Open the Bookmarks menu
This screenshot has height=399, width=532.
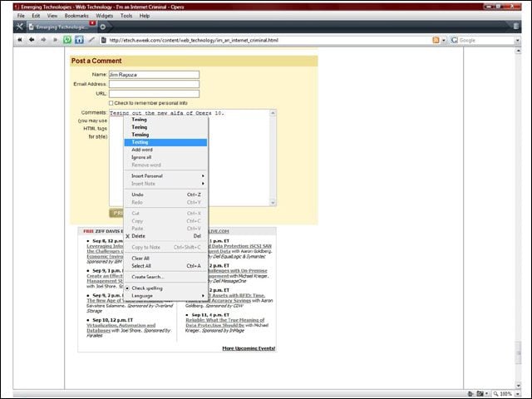[76, 16]
